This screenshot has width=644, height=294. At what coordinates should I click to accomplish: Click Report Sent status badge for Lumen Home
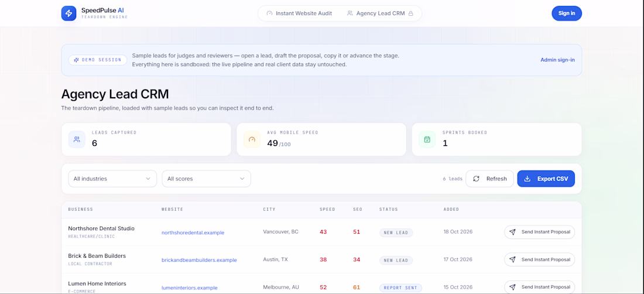click(400, 288)
